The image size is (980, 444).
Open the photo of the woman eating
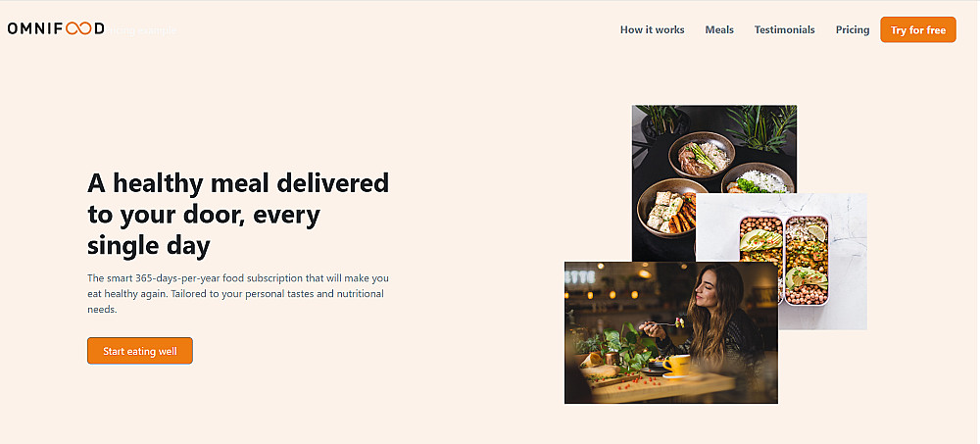pos(671,332)
